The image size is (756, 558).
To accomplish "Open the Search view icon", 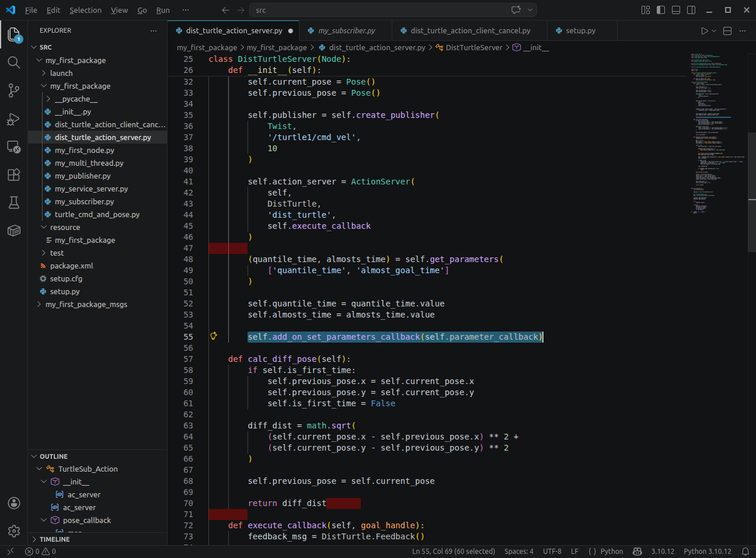I will click(14, 62).
